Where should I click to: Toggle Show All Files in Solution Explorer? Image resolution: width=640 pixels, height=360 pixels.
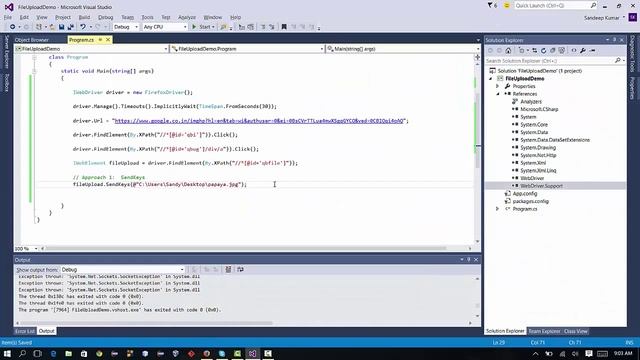562,51
